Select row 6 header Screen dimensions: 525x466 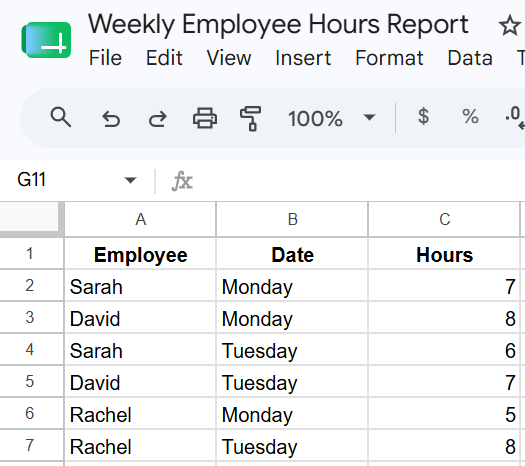point(31,413)
